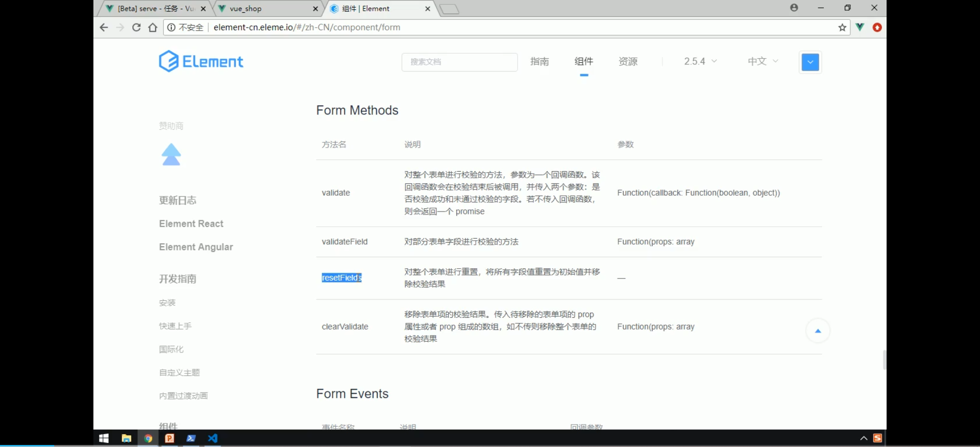Jump back to top with round arrow button
The image size is (980, 447).
pos(818,331)
